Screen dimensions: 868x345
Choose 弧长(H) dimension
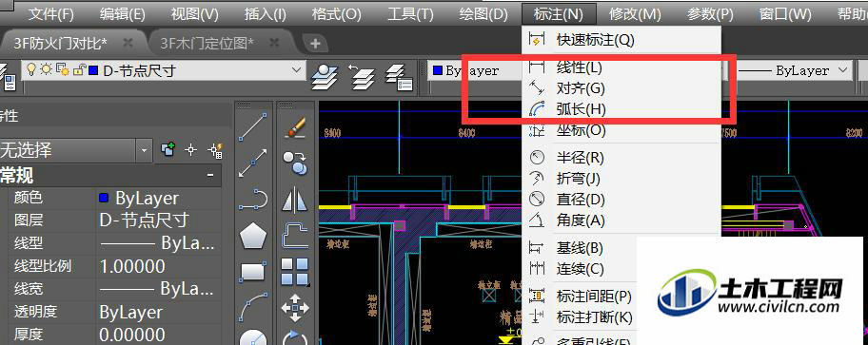coord(621,109)
